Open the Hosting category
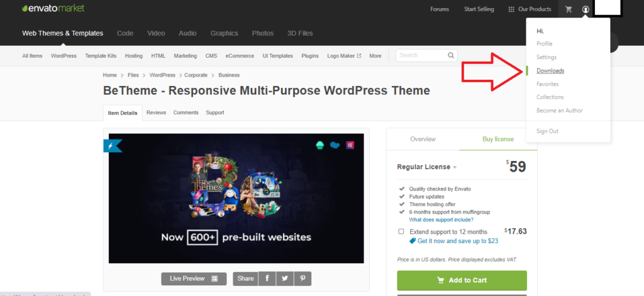The width and height of the screenshot is (644, 296). [x=134, y=56]
